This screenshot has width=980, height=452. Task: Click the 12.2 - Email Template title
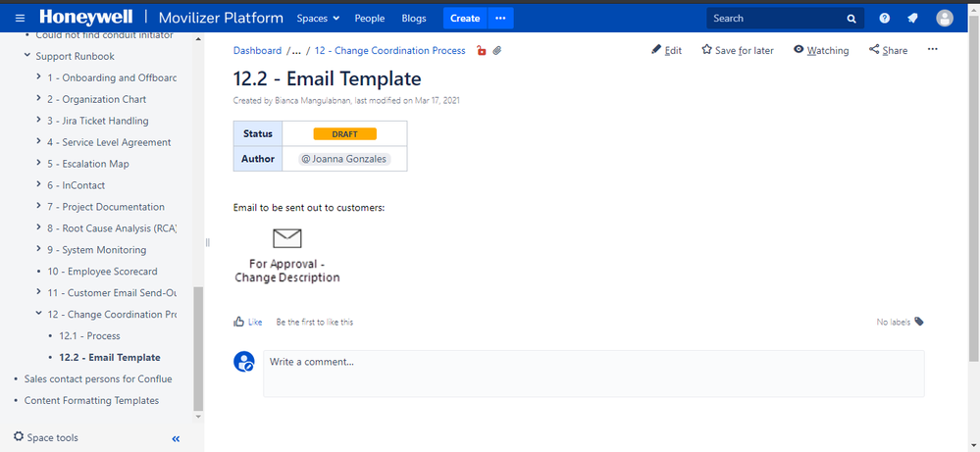[x=327, y=78]
